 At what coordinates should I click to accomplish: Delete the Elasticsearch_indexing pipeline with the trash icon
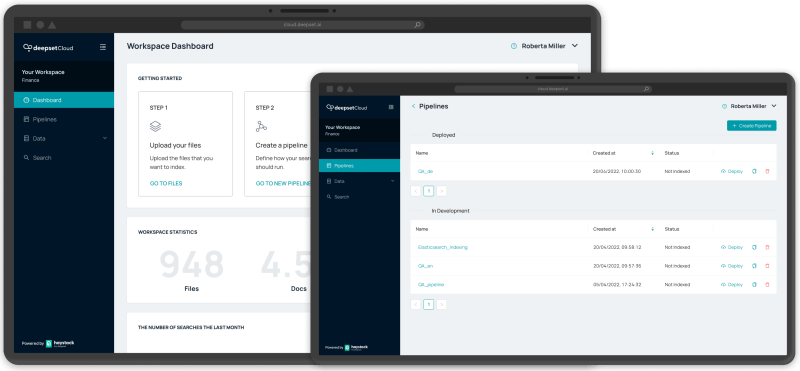click(767, 247)
